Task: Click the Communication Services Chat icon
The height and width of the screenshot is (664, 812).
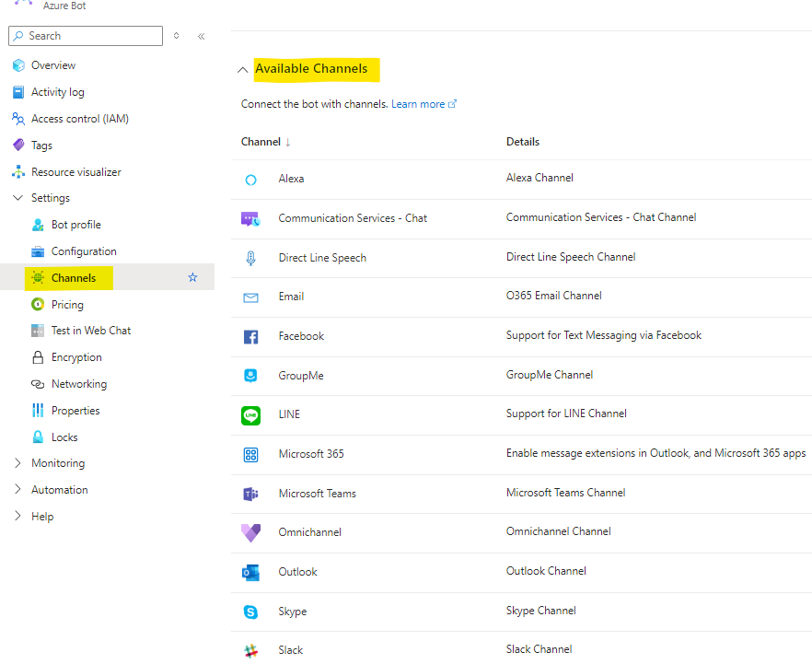Action: [x=250, y=219]
